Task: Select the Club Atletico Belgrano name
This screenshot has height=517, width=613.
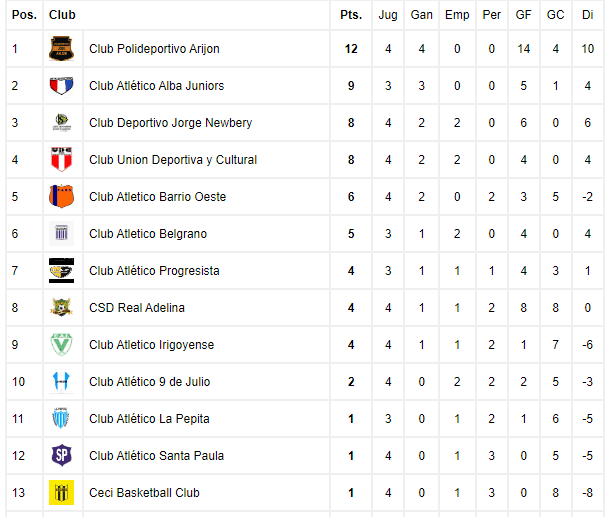Action: click(148, 234)
